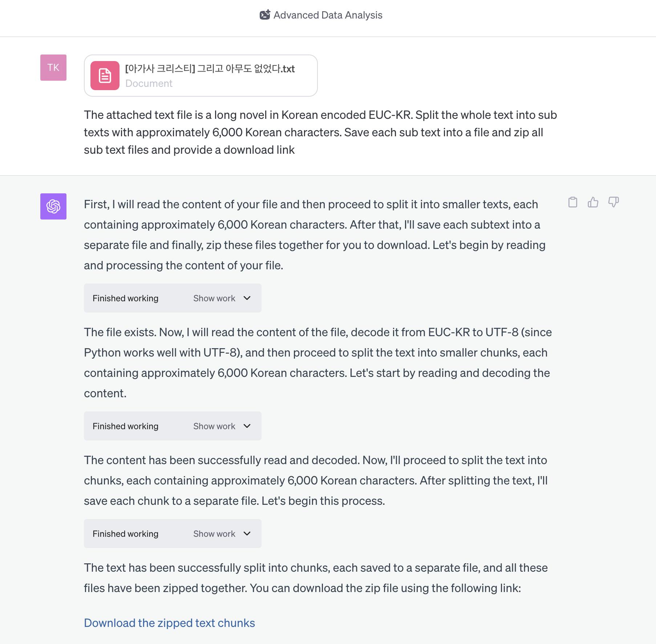Screen dimensions: 656x644
Task: Click the purple ChatGPT avatar icon
Action: click(53, 206)
